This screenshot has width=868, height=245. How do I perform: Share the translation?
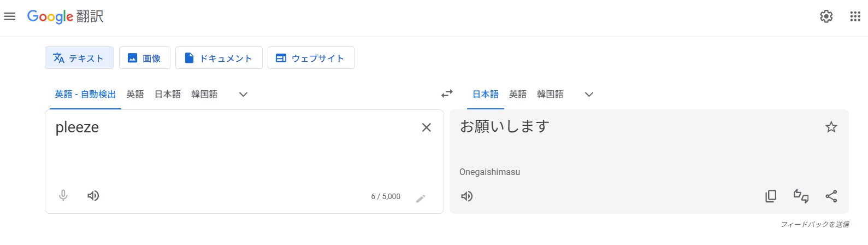831,196
